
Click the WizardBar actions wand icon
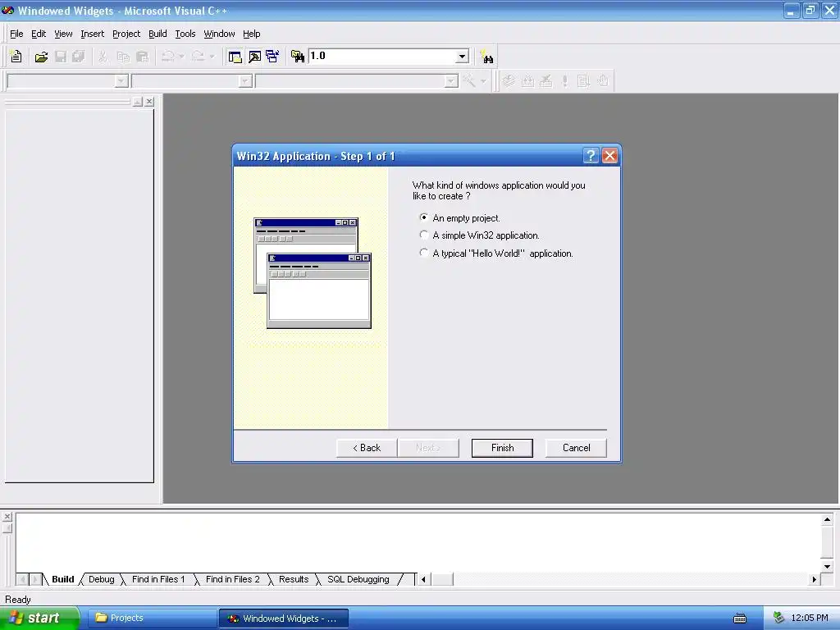click(x=468, y=81)
